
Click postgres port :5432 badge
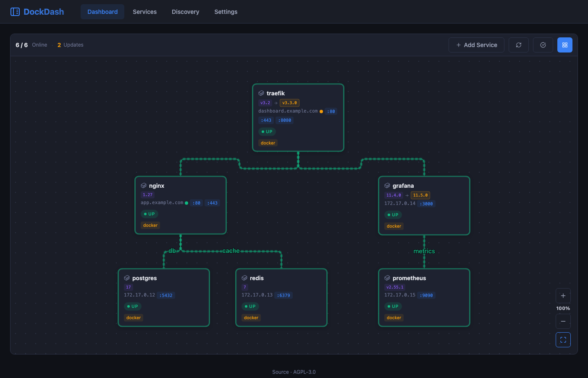(166, 296)
